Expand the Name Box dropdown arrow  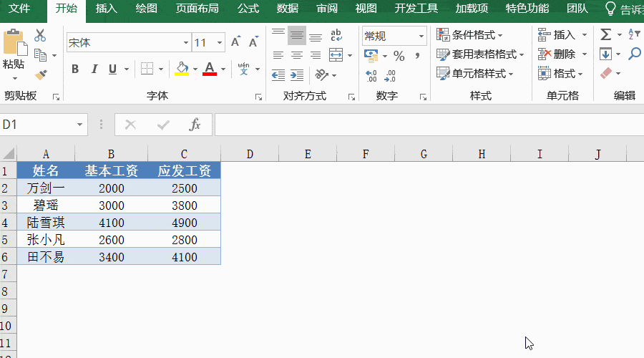click(79, 125)
